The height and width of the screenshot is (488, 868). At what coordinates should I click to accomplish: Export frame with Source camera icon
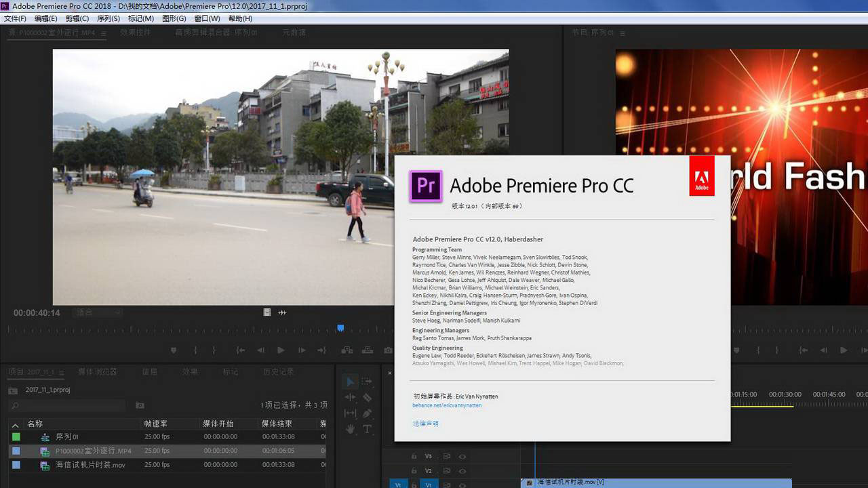[388, 350]
